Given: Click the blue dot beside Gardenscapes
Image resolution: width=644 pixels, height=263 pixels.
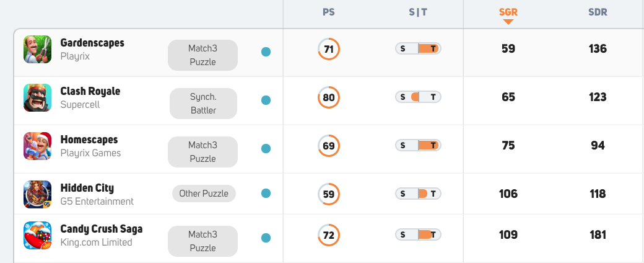Looking at the screenshot, I should pos(266,52).
